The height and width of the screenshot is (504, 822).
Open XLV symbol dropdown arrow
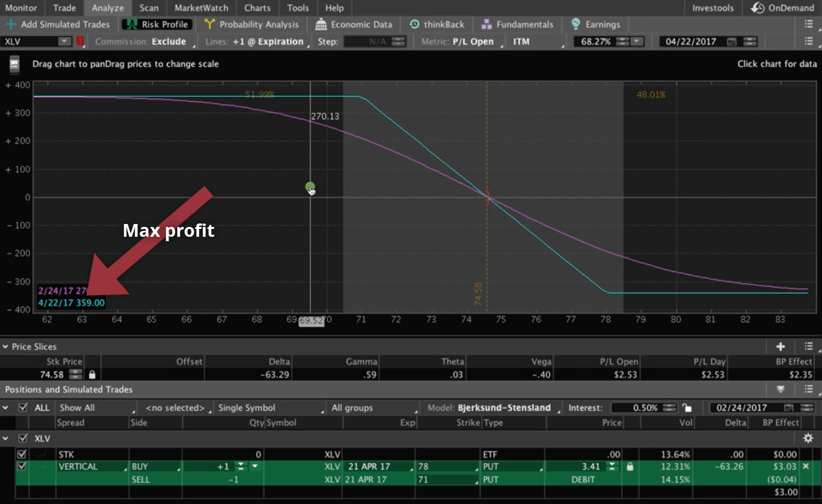point(64,41)
